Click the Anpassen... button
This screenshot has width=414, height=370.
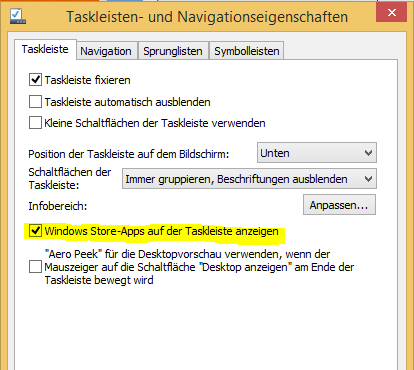click(x=339, y=205)
